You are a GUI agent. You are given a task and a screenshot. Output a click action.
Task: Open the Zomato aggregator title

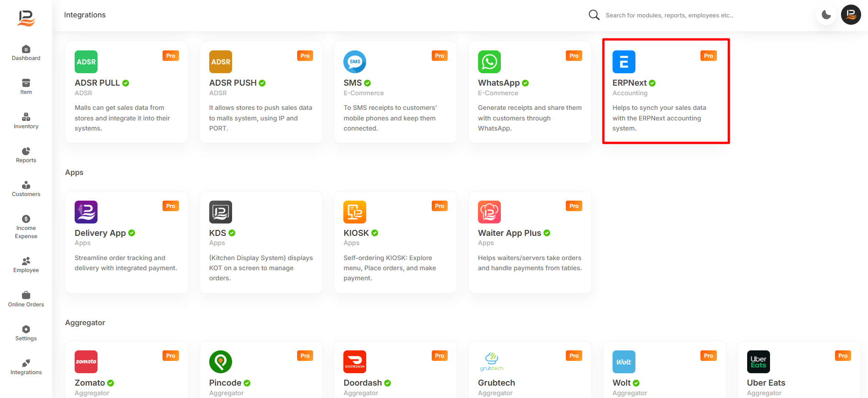90,383
